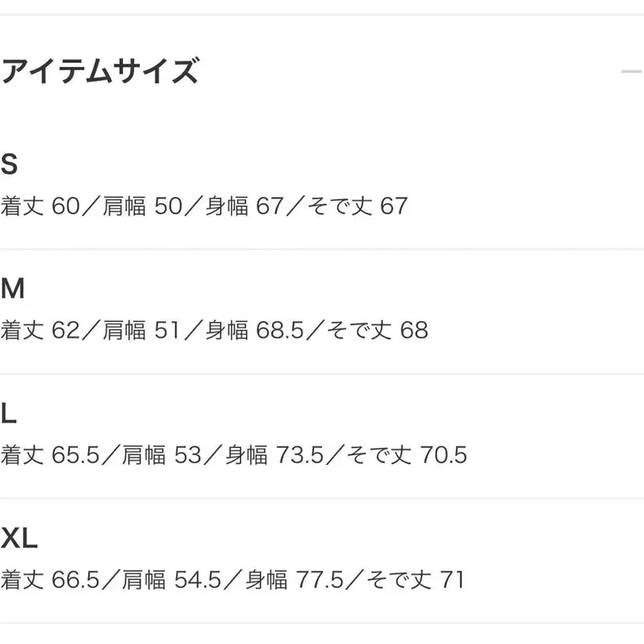
Task: Select the M measurements row
Action: [x=215, y=331]
